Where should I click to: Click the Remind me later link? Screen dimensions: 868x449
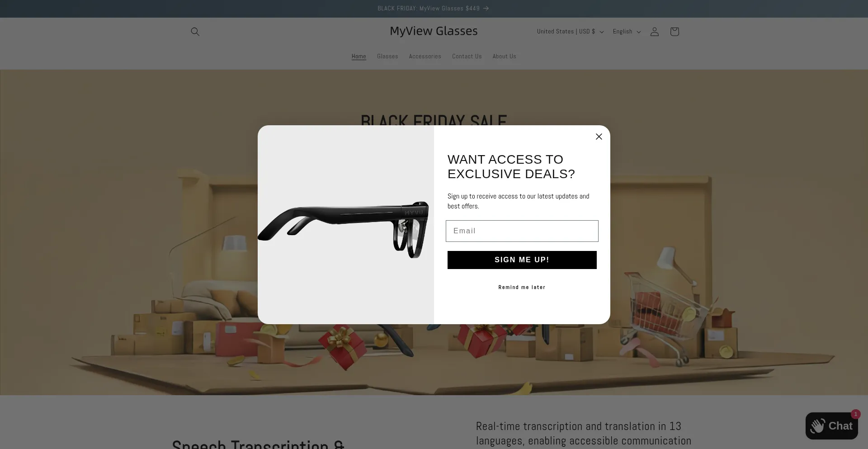click(522, 288)
